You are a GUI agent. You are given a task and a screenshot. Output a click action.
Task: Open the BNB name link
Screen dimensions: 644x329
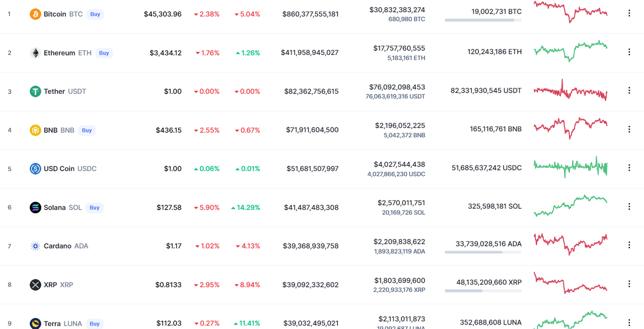pyautogui.click(x=59, y=130)
